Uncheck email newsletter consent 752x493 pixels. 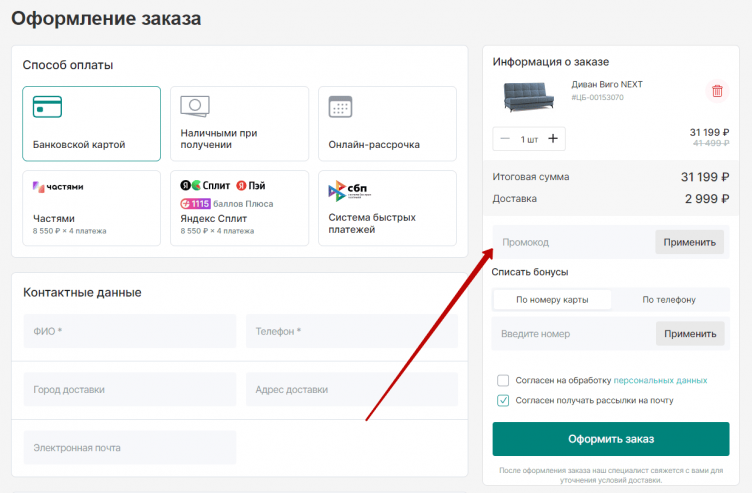pos(503,400)
